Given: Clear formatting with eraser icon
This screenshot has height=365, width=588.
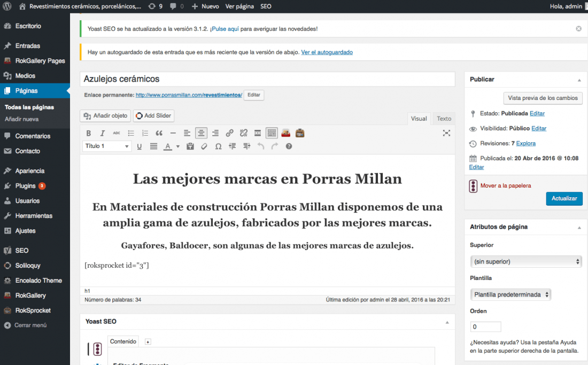Looking at the screenshot, I should click(204, 146).
